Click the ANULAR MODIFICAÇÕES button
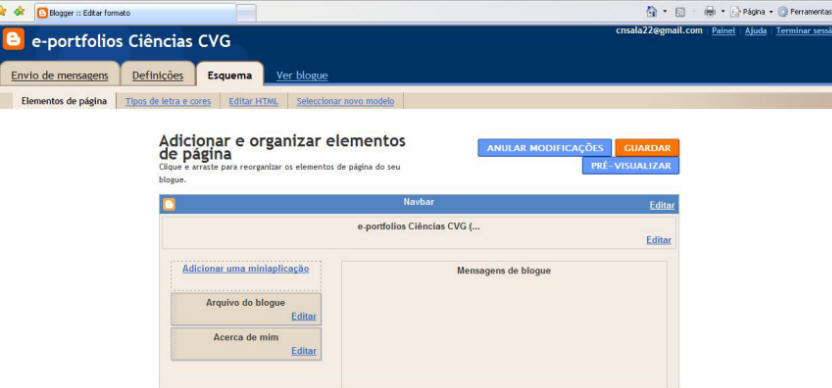Viewport: 832px width, 388px height. pos(545,148)
